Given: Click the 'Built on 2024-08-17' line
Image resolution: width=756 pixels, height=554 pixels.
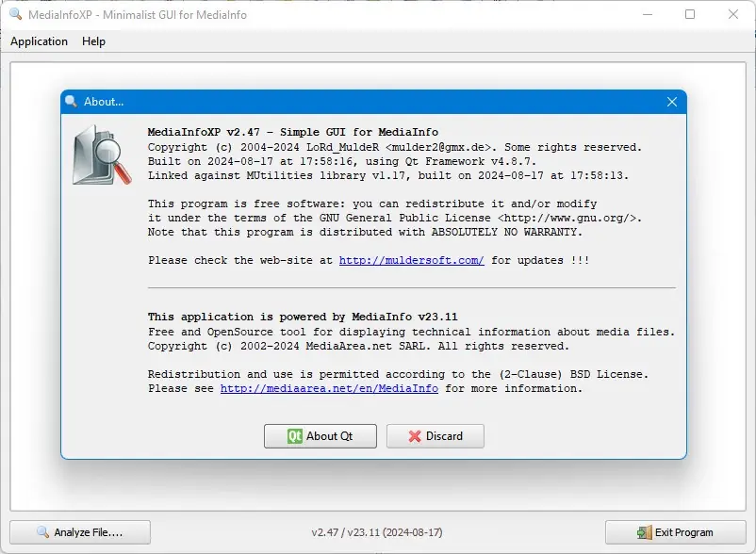Looking at the screenshot, I should tap(342, 161).
